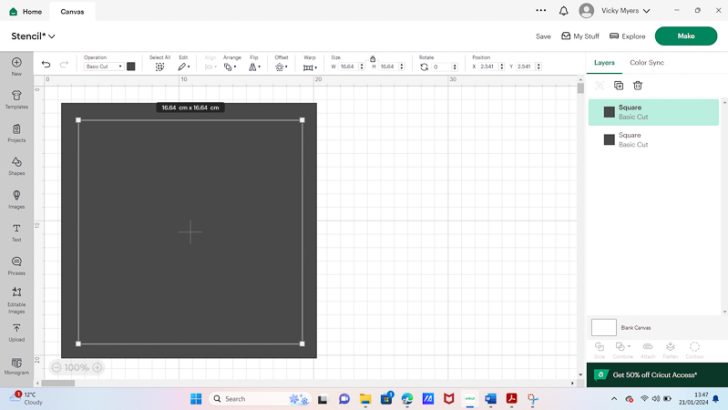Switch to the Color Sync tab
The height and width of the screenshot is (410, 728).
pyautogui.click(x=646, y=63)
